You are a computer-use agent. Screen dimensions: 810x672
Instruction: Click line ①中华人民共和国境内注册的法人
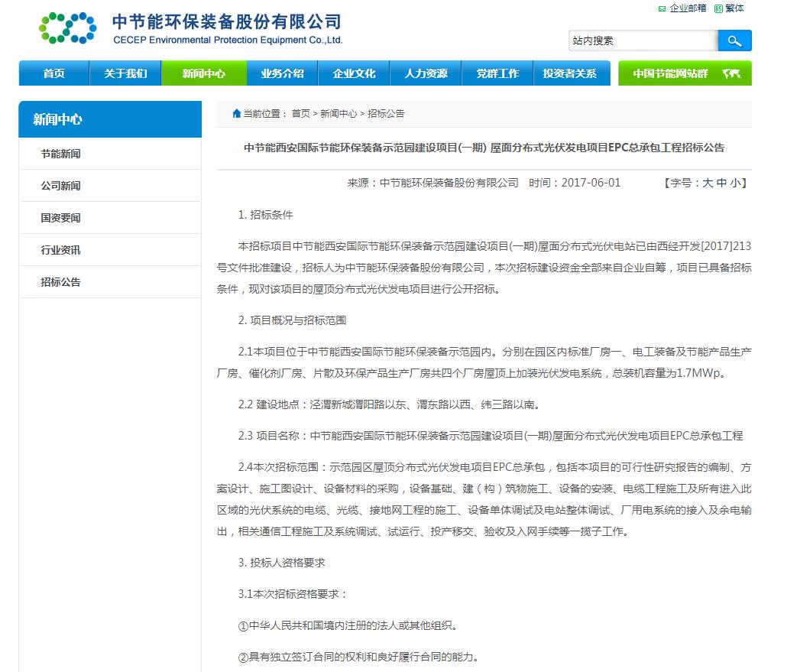(x=348, y=625)
